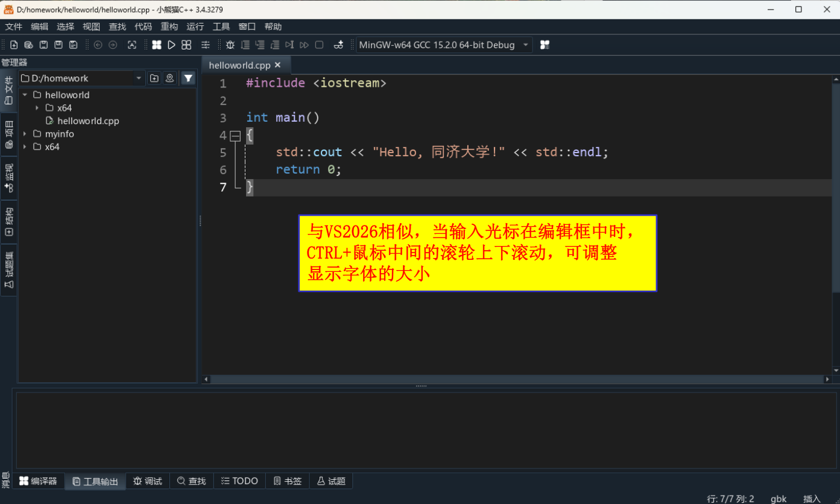The width and height of the screenshot is (840, 504).
Task: Open the D:/homework path dropdown
Action: (138, 78)
